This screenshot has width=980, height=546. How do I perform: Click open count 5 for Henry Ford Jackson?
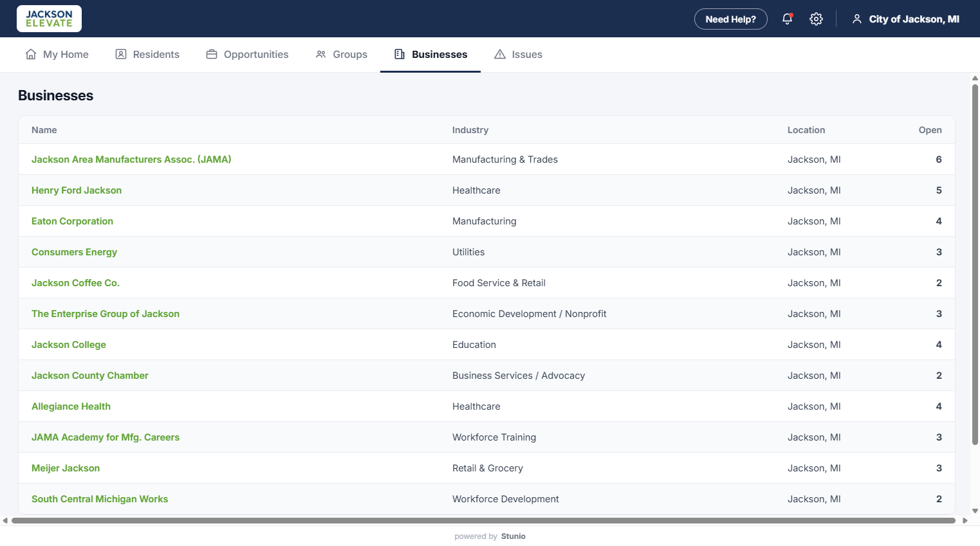(x=939, y=190)
